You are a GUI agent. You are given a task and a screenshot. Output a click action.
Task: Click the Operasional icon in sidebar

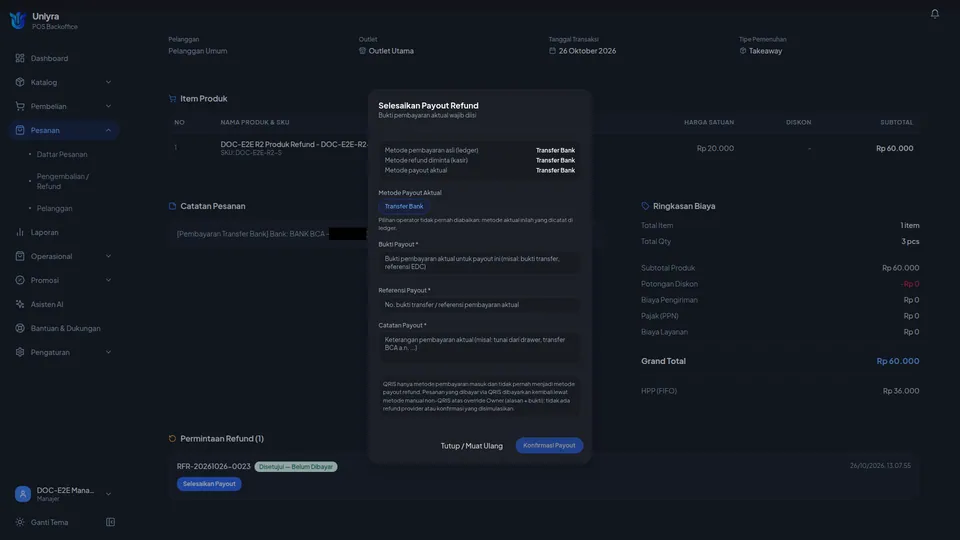point(20,256)
